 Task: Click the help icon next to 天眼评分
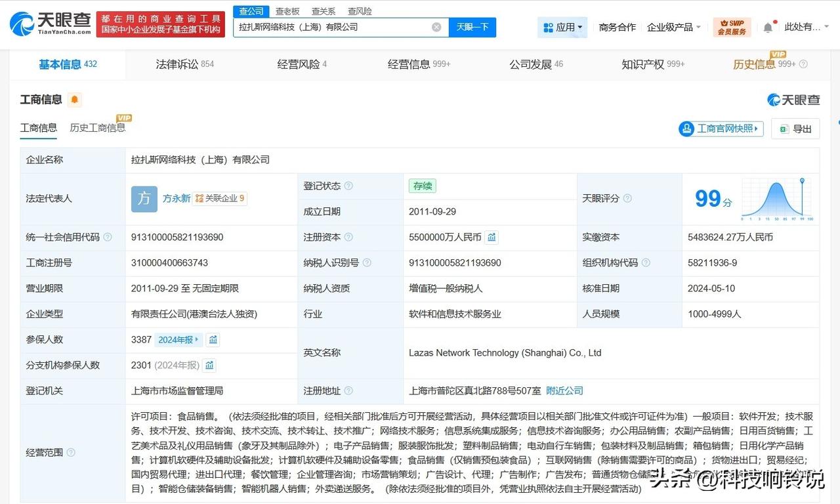[627, 198]
